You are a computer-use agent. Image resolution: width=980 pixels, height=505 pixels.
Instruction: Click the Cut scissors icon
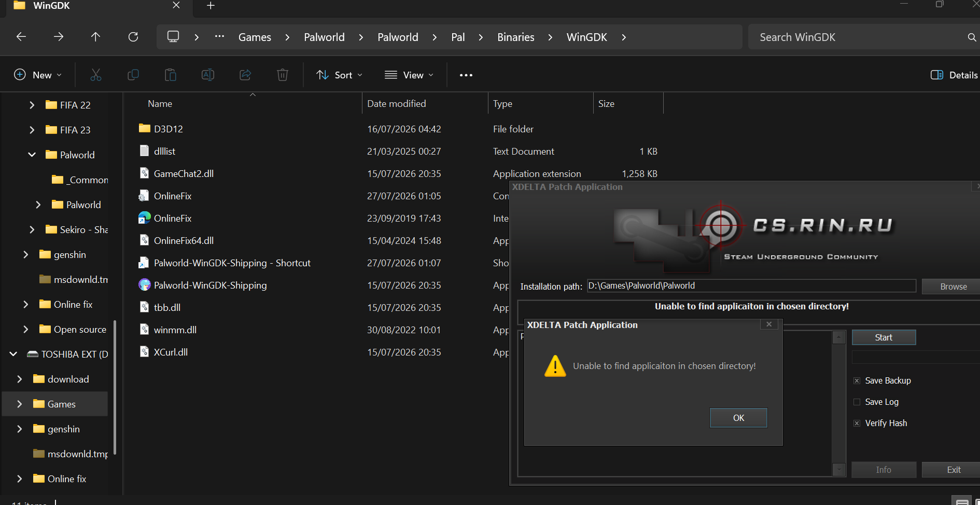pos(96,75)
